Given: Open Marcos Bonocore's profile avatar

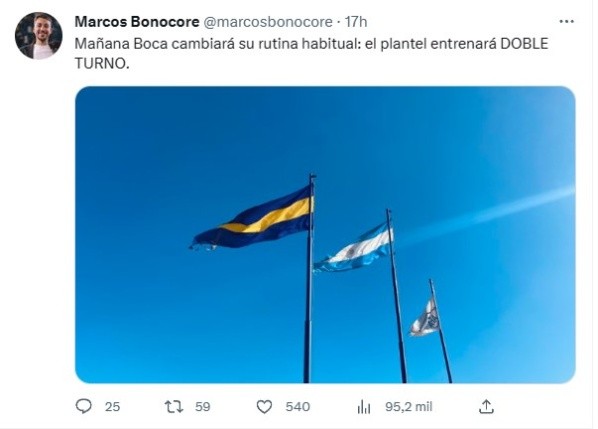Looking at the screenshot, I should click(39, 36).
